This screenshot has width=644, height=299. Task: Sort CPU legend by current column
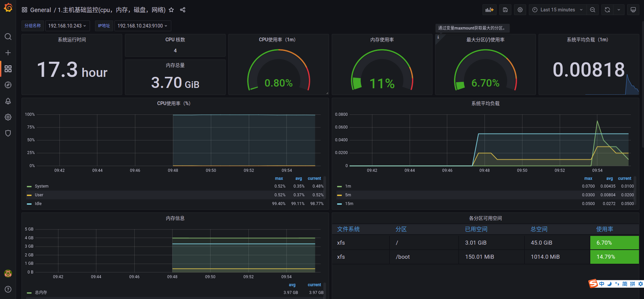tap(314, 179)
